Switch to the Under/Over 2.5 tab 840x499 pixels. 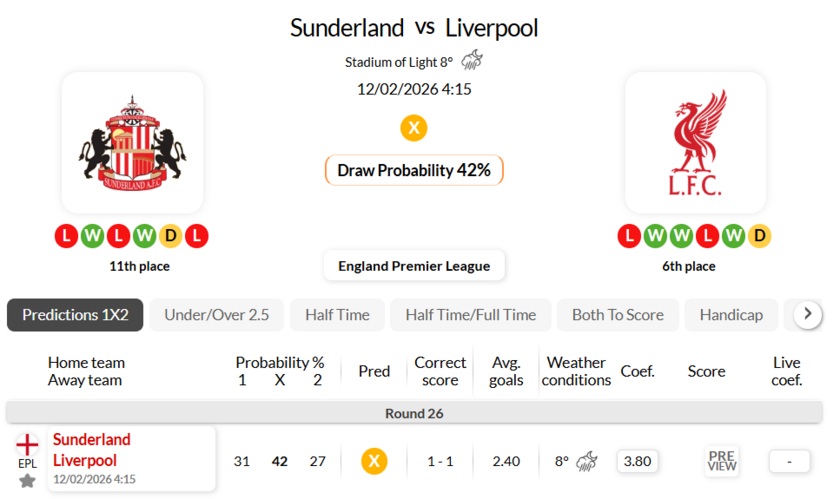click(x=217, y=315)
